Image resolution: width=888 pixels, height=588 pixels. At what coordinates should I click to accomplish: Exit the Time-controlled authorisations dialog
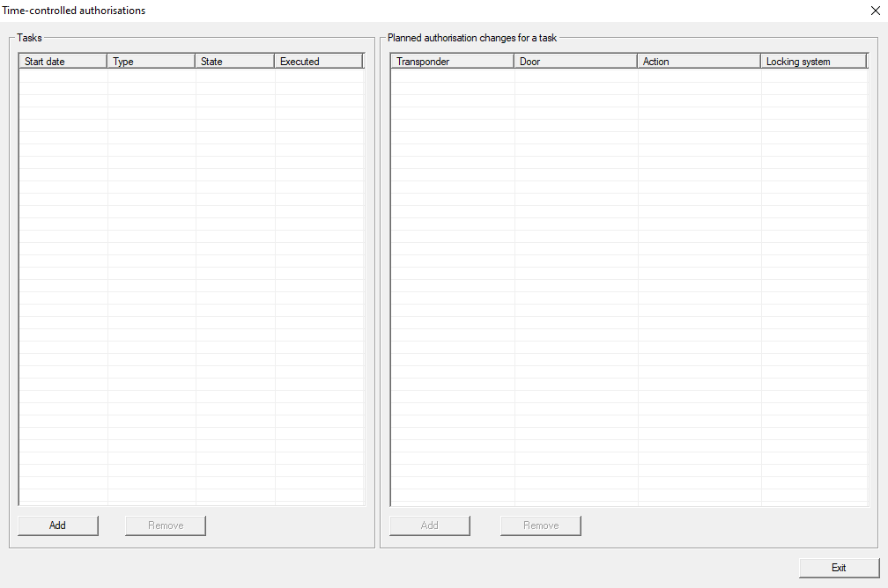click(x=839, y=568)
